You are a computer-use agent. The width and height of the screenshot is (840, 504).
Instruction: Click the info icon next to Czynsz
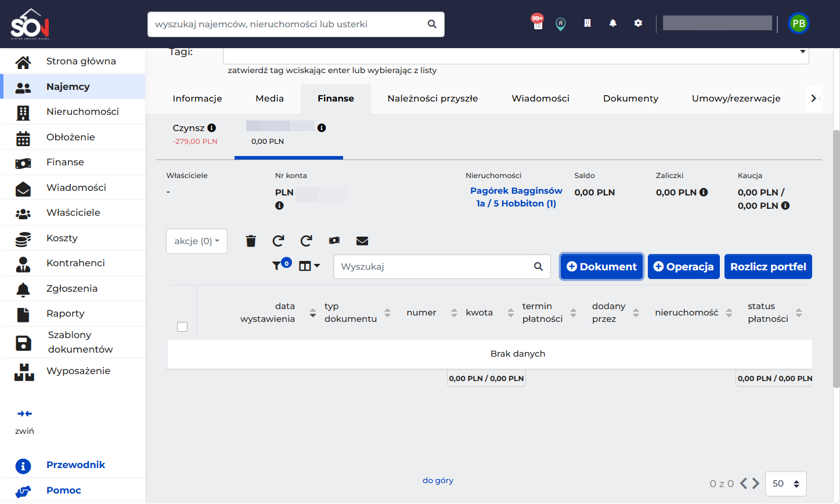point(212,128)
